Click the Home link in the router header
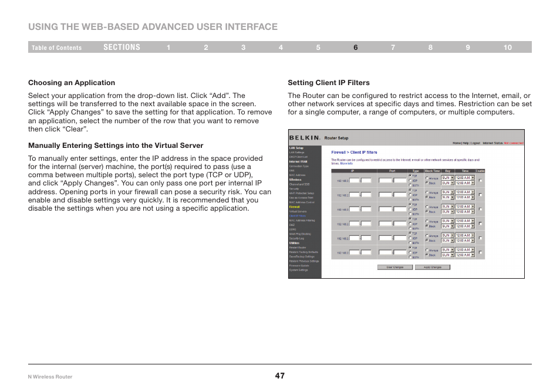The image size is (560, 392). (457, 143)
